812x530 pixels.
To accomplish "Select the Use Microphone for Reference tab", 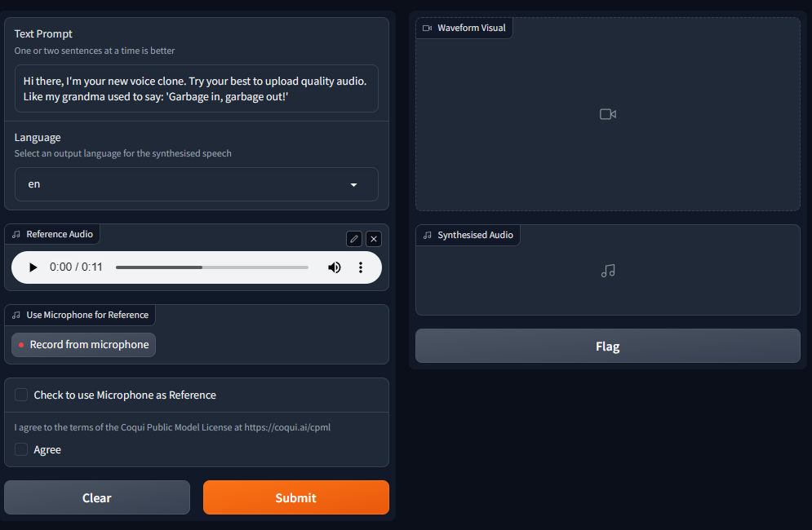I will coord(79,315).
